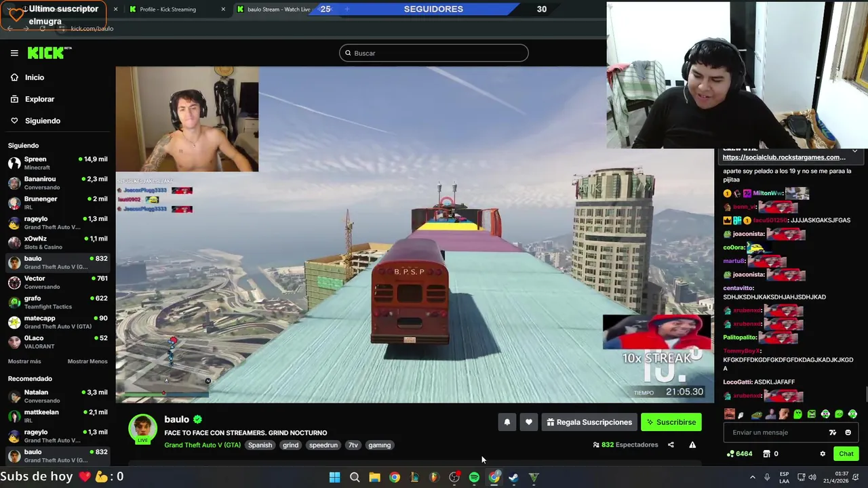Open matecapp channel in following list
Viewport: 868px width, 488px height.
click(x=58, y=322)
